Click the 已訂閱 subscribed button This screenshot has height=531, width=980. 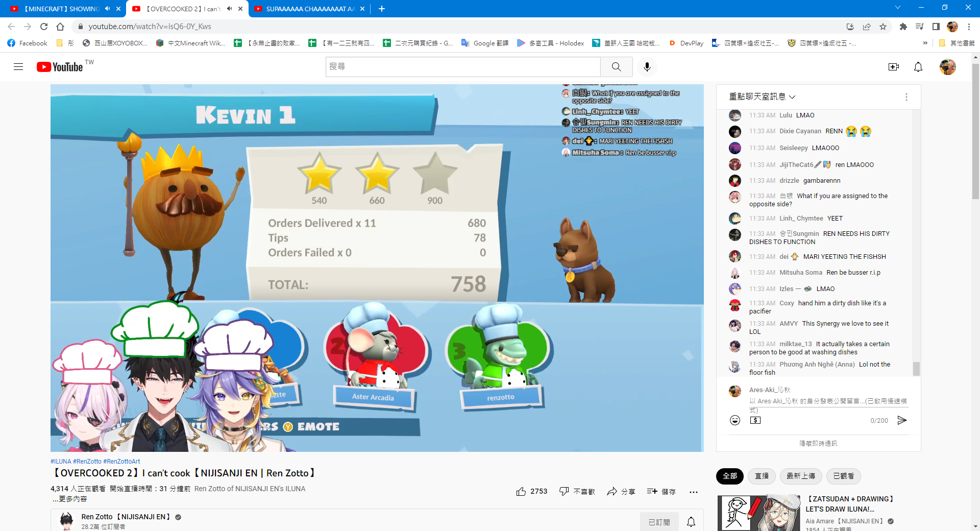[659, 522]
